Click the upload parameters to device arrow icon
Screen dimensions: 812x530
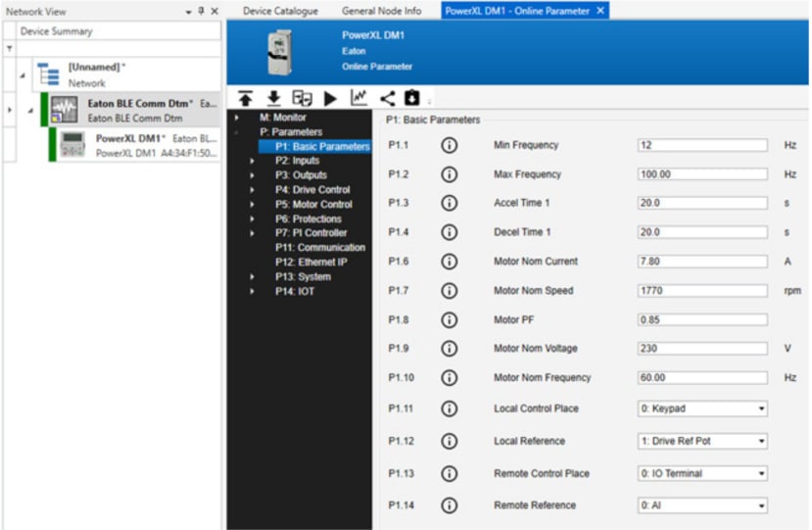click(246, 98)
